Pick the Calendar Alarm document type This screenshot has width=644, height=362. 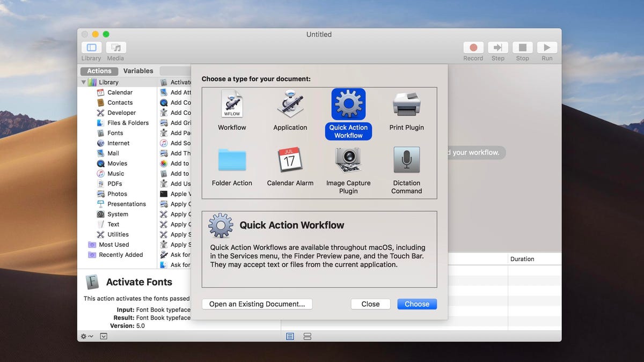point(290,161)
